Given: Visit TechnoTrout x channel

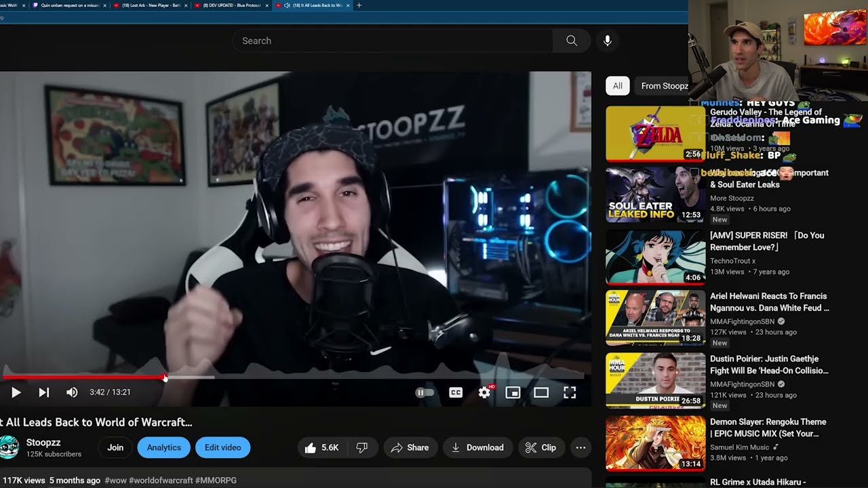Looking at the screenshot, I should pos(732,261).
